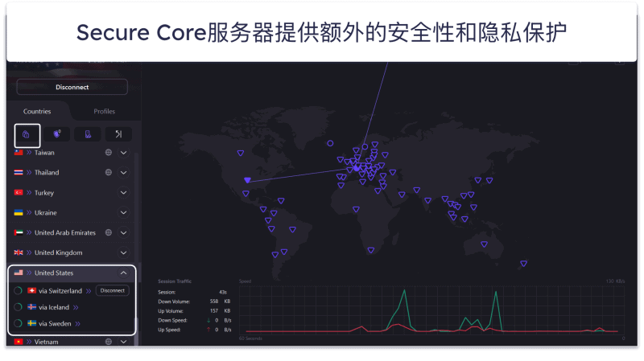
Task: Click the globe icon next to Thailand
Action: pos(109,172)
